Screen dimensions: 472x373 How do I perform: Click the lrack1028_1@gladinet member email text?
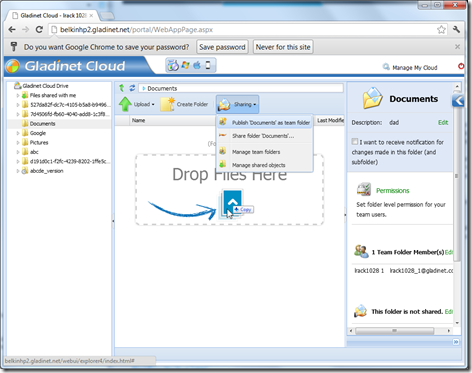click(x=421, y=271)
